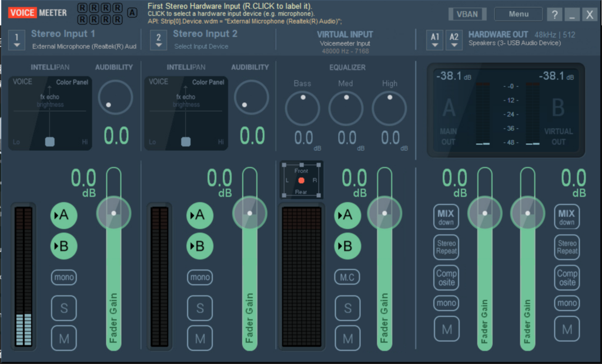Enable A routing on the Virtual Input strip
The width and height of the screenshot is (602, 364).
347,215
